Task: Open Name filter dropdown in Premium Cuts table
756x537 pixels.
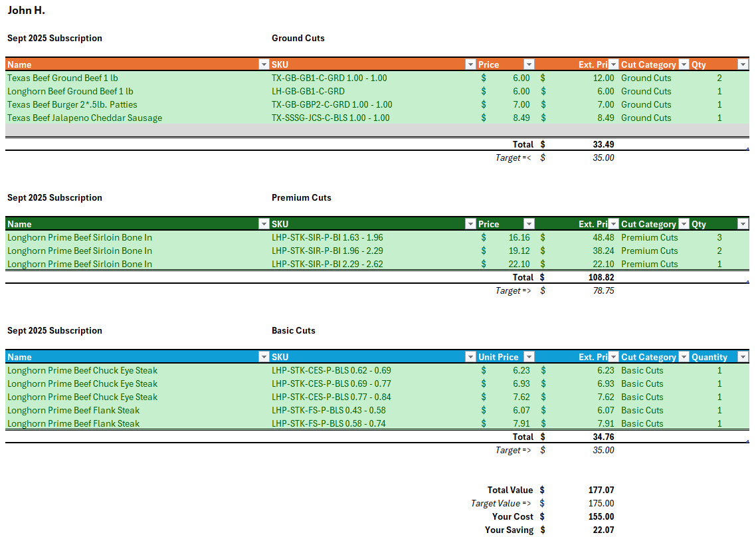Action: point(263,224)
